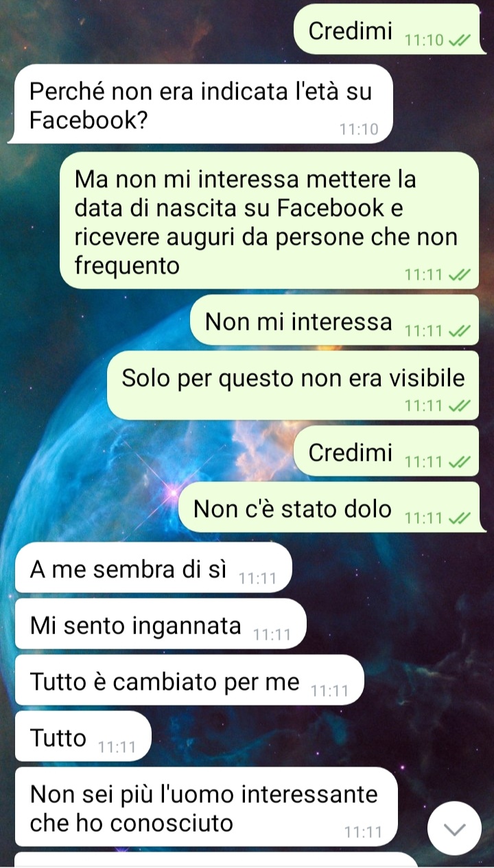Tap checkmarks on the second 'Credimi' message
The height and width of the screenshot is (868, 494).
click(459, 462)
